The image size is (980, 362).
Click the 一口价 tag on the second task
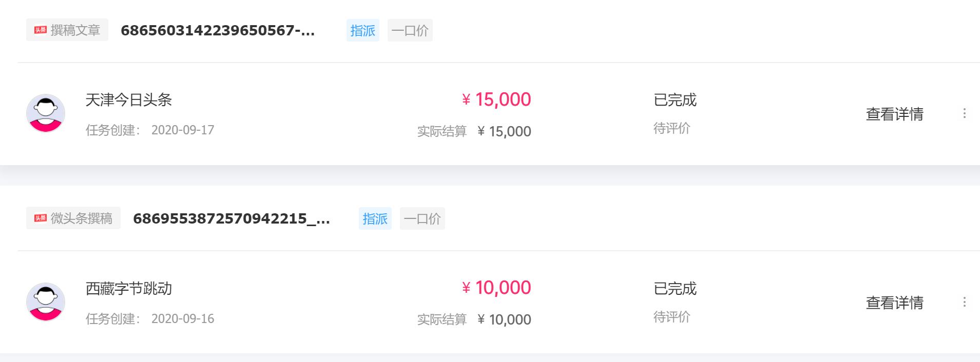point(422,218)
